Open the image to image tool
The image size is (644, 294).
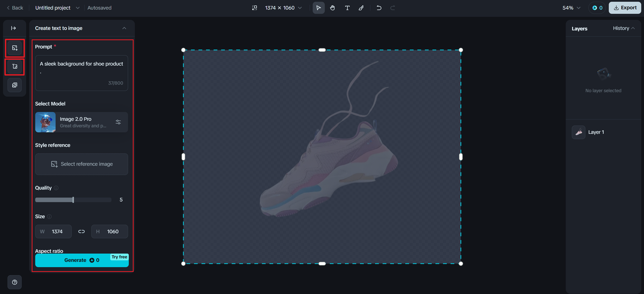(x=15, y=66)
